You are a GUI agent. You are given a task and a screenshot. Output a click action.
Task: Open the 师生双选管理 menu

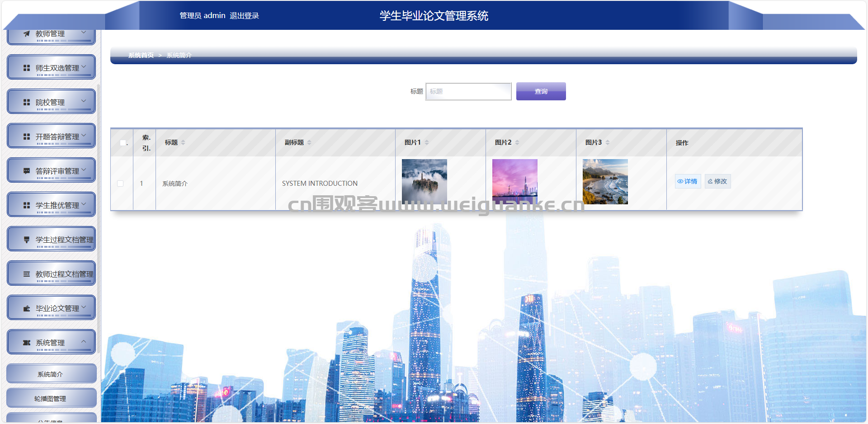(x=51, y=67)
